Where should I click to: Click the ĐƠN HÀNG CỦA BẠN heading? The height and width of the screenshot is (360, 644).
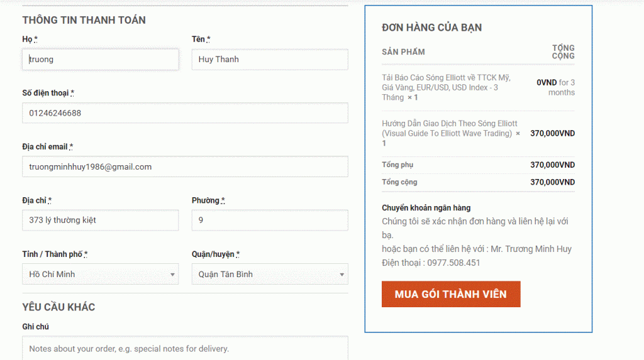tap(431, 28)
